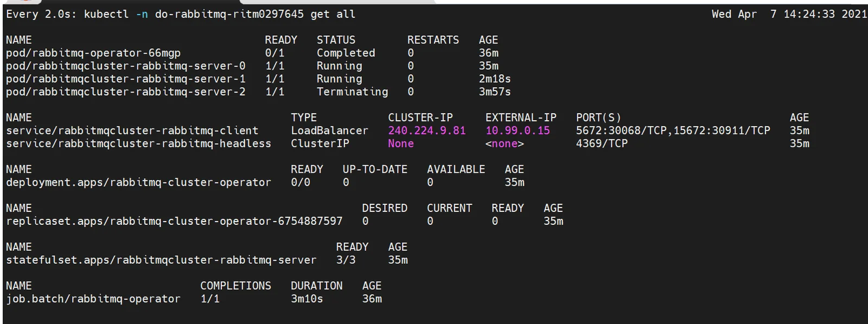Select pod/rabbitmqcluster-rabbitmq-server-2 name
The height and width of the screenshot is (324, 868).
click(x=125, y=92)
